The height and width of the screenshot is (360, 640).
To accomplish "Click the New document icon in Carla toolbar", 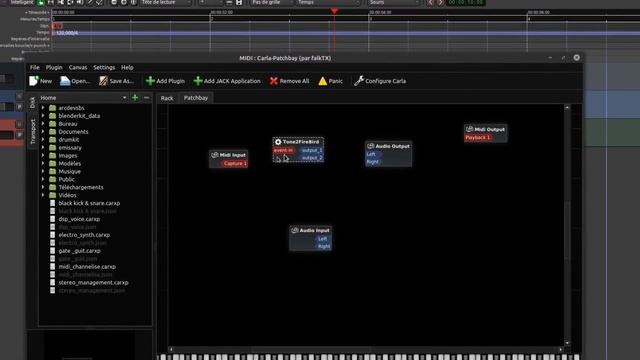I will click(x=33, y=81).
